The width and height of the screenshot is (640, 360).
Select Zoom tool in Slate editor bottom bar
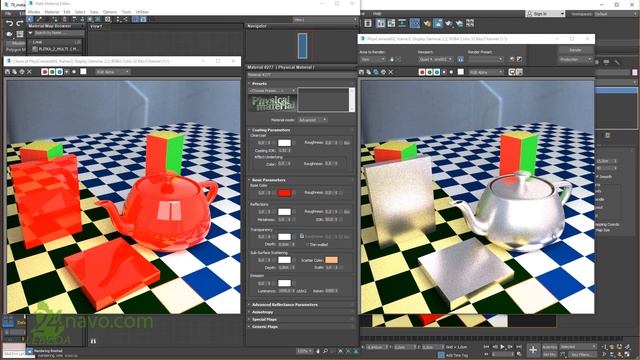[x=325, y=351]
